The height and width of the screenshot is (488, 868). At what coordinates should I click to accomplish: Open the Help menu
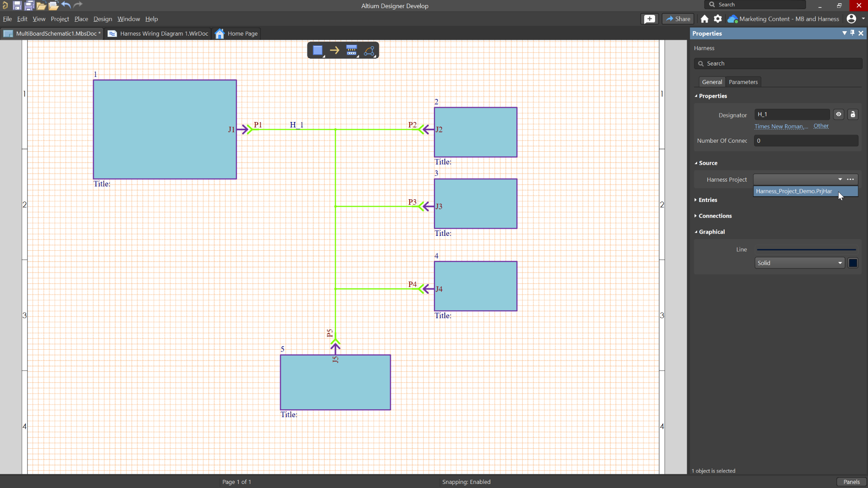(x=151, y=19)
